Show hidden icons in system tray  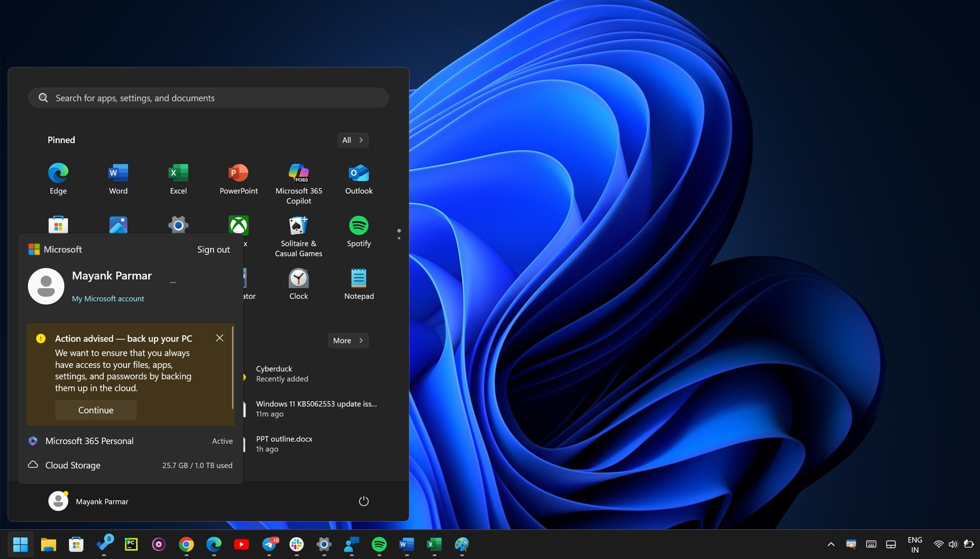[831, 545]
